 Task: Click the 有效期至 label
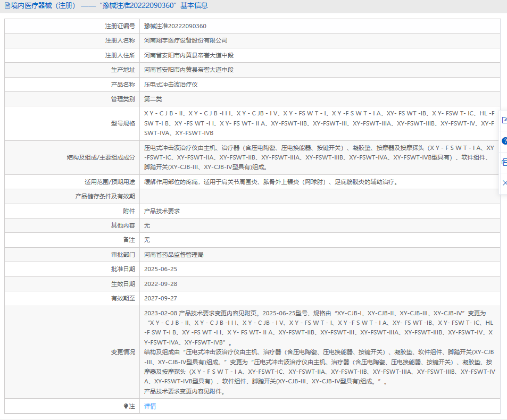click(x=123, y=298)
